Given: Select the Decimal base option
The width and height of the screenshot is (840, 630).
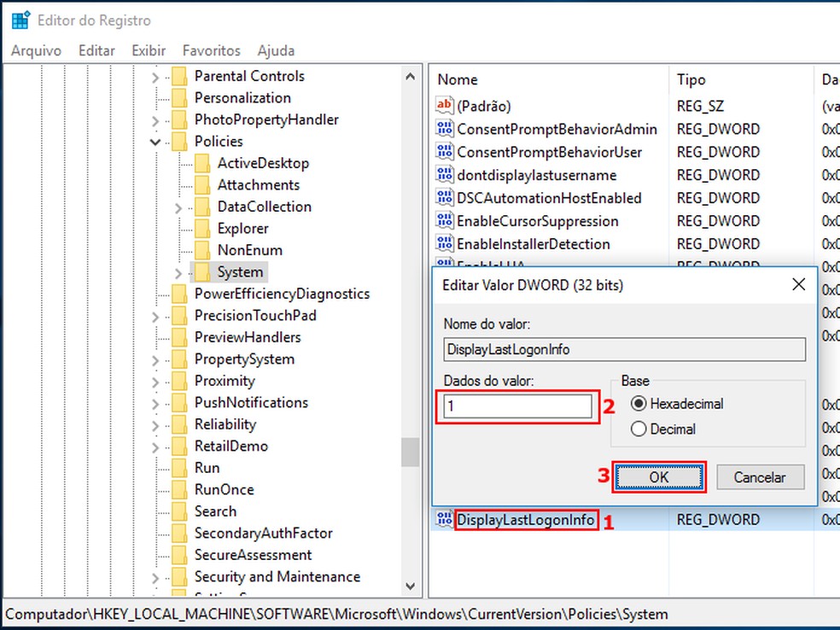Looking at the screenshot, I should click(x=639, y=429).
